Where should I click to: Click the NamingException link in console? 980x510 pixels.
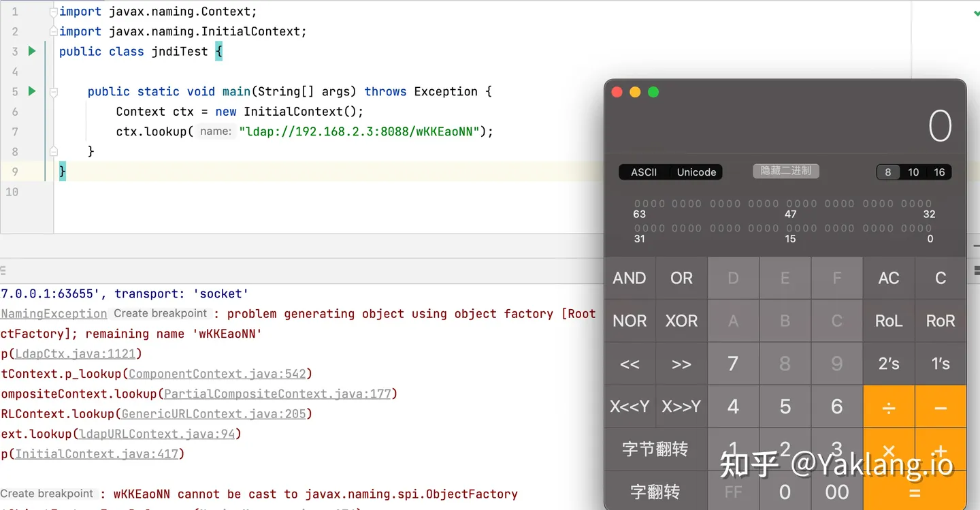click(54, 313)
